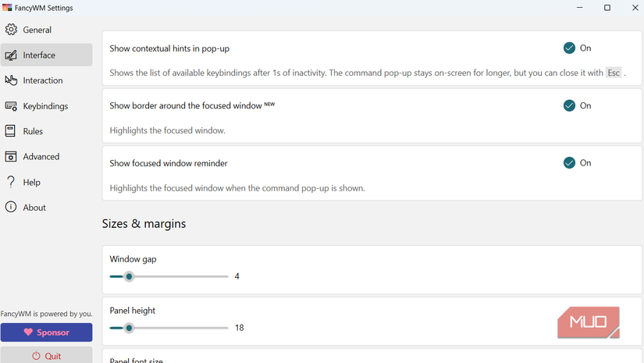
Task: Click the Rules icon in sidebar
Action: tap(11, 131)
